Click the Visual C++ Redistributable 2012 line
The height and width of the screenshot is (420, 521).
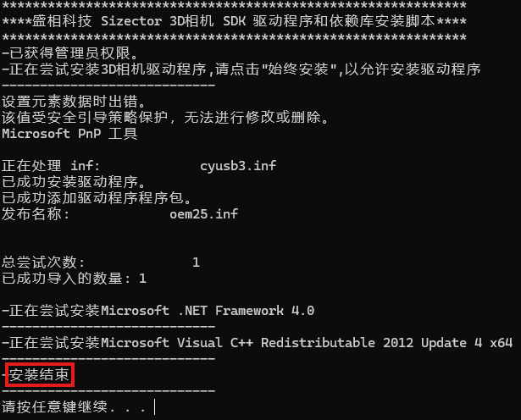coord(258,343)
